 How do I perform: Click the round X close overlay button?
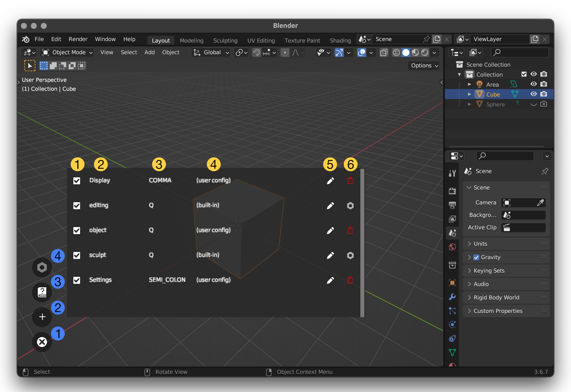(x=42, y=342)
